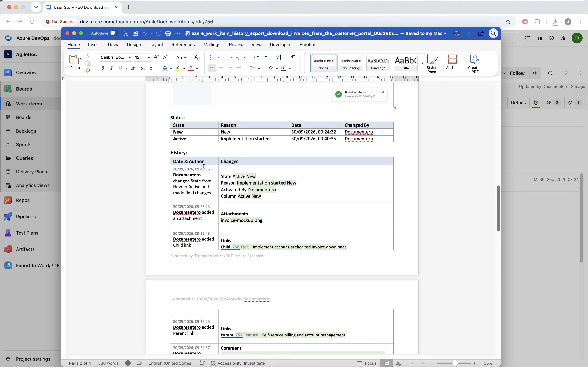Decrease paragraph indent

tap(256, 57)
